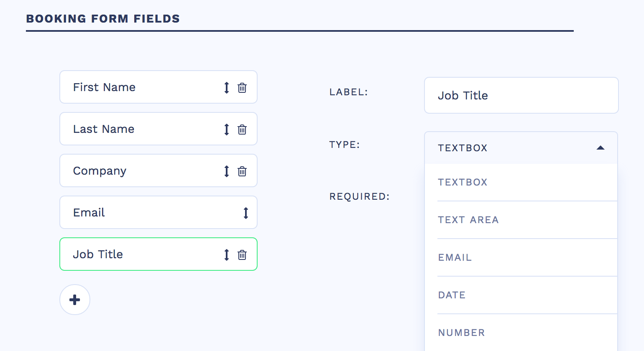Screen dimensions: 644x351
Task: Click trash icon for Company field
Action: 242,171
